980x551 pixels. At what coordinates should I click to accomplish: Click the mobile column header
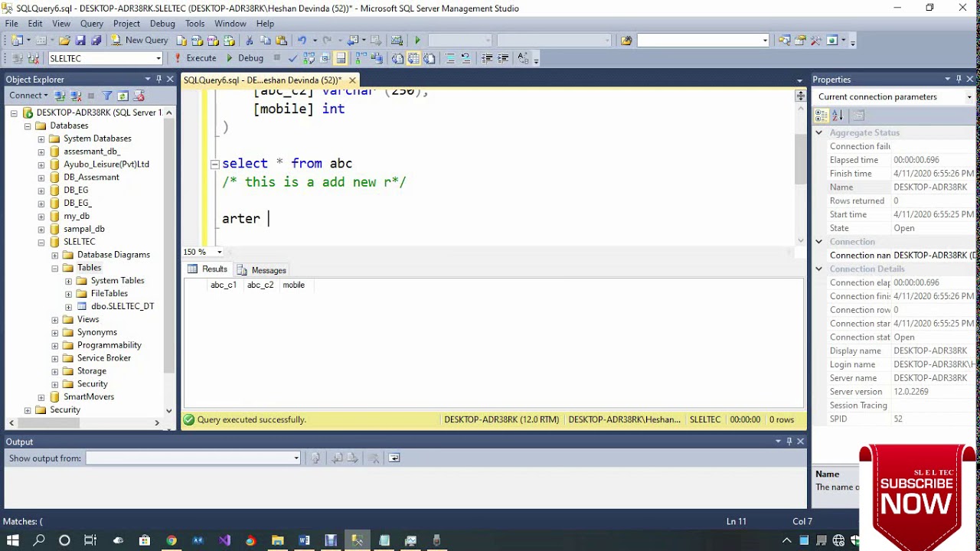[x=293, y=285]
